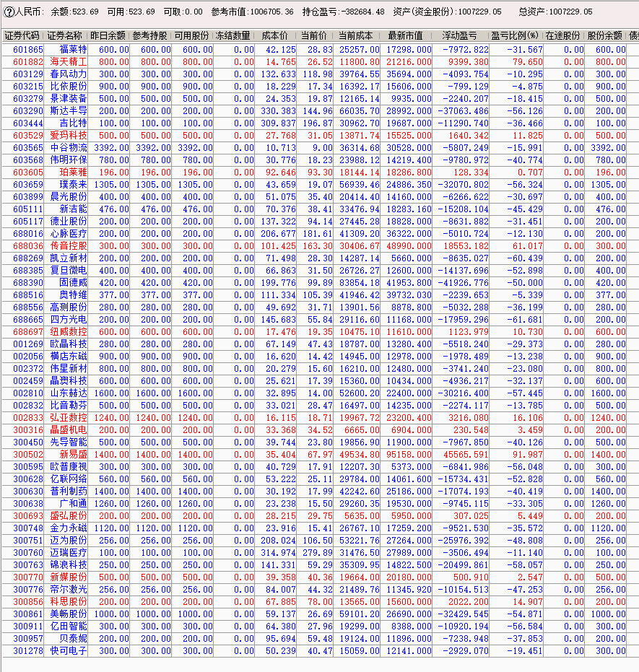Select stock code 603659

28,185
